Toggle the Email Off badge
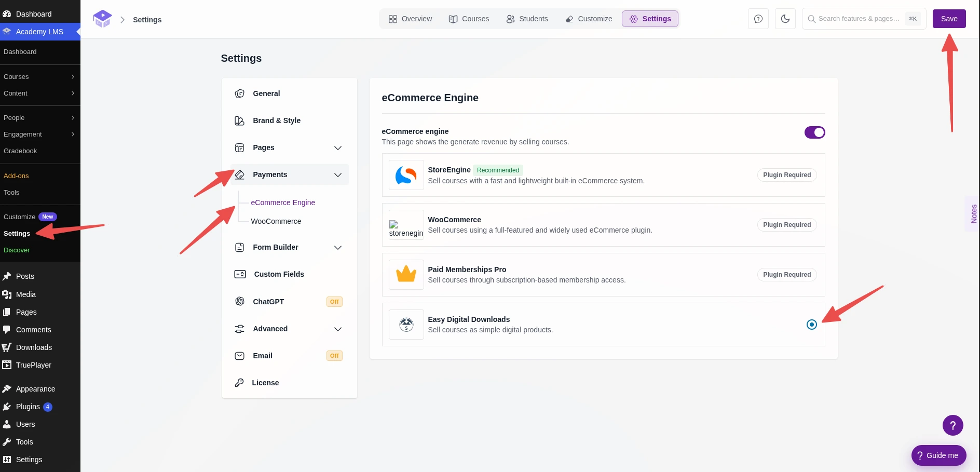This screenshot has height=472, width=980. tap(334, 356)
